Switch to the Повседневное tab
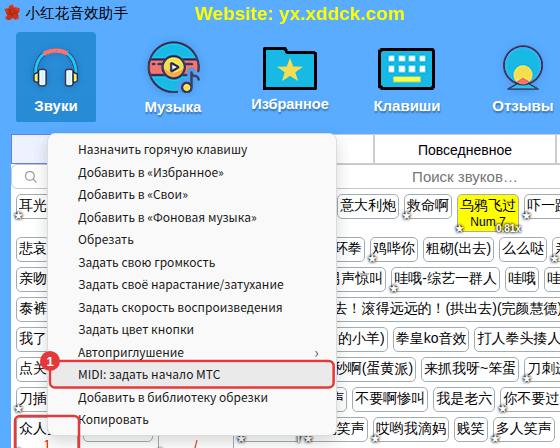 tap(465, 150)
